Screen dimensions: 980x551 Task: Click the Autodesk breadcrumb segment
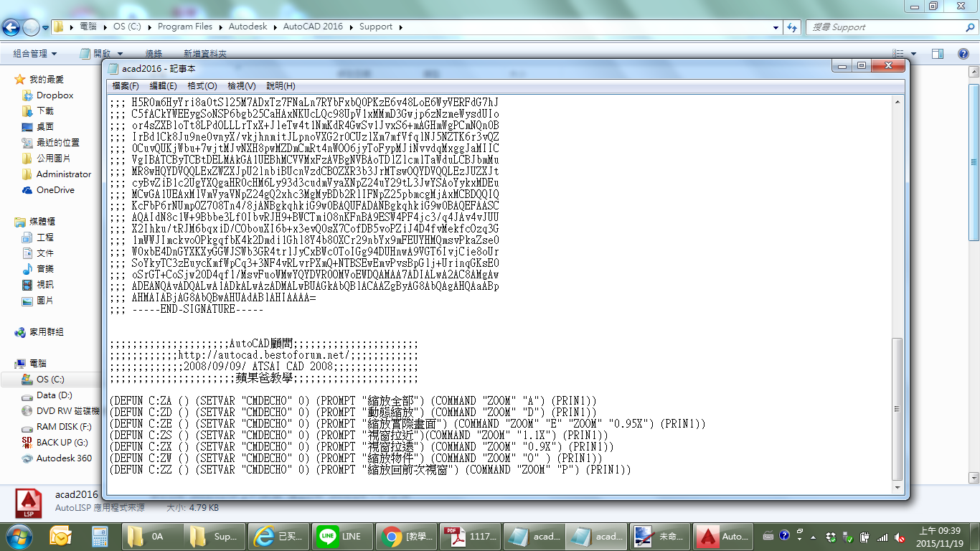[248, 27]
